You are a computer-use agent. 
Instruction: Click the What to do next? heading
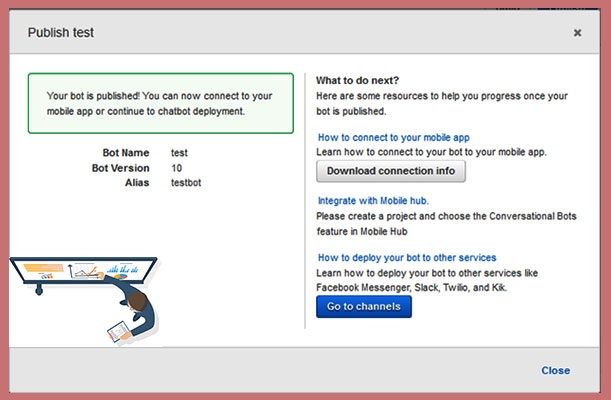tap(357, 80)
